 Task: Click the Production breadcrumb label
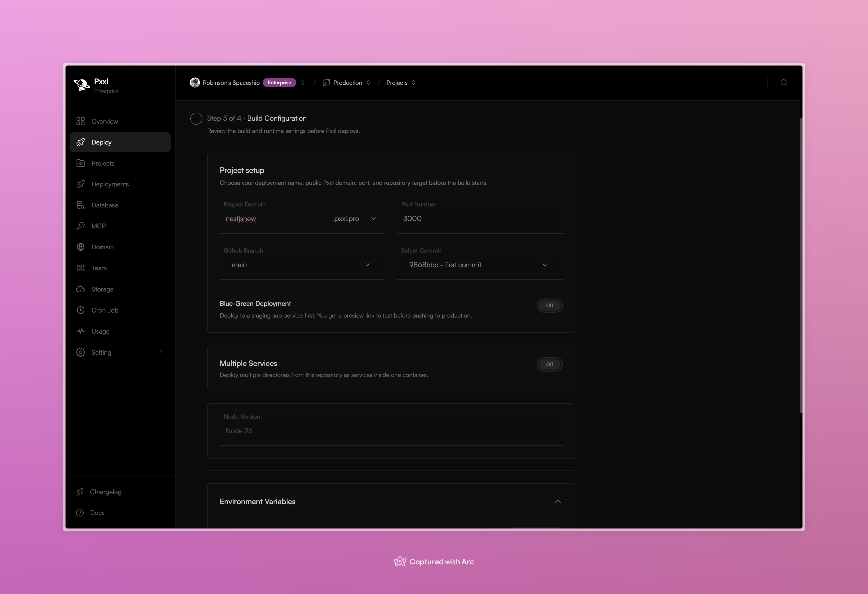pyautogui.click(x=347, y=83)
